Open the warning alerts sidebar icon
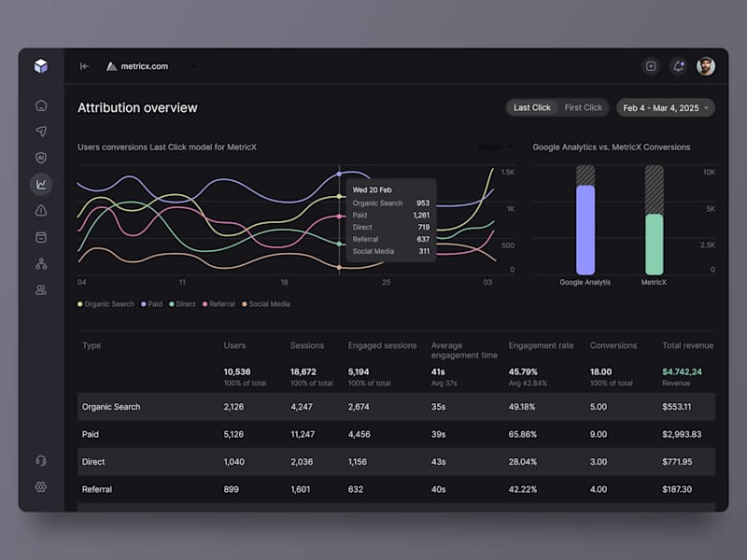747x560 pixels. (41, 211)
